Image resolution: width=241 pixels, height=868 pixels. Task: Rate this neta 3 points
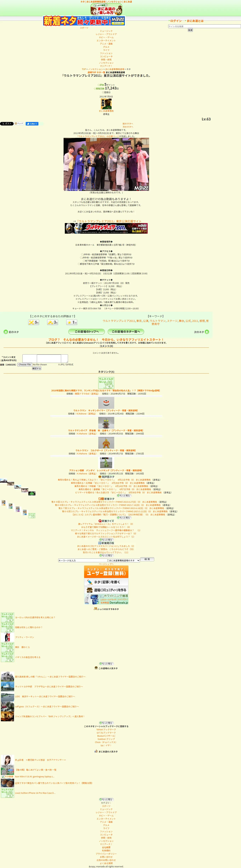click(x=52, y=322)
